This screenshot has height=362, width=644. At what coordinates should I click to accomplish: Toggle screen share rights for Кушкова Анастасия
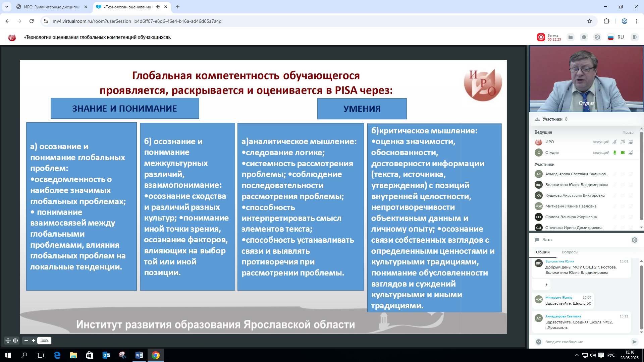[631, 195]
